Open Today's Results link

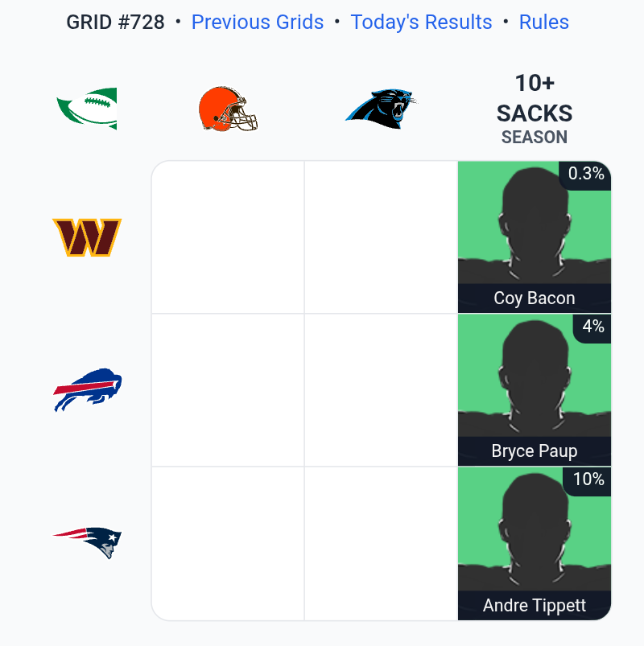(x=421, y=22)
